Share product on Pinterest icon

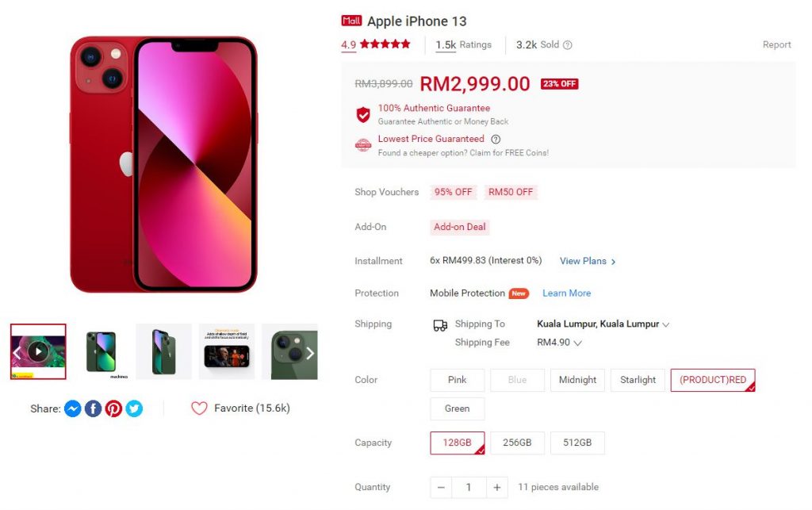coord(114,408)
